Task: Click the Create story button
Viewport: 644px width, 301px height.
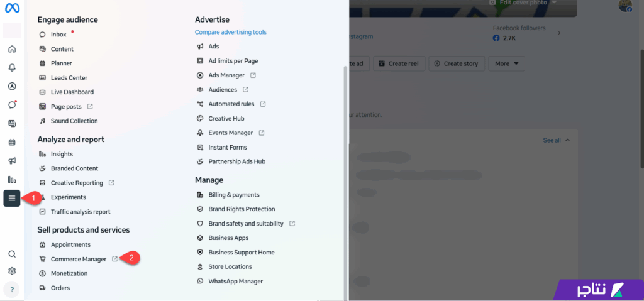Action: (x=457, y=63)
